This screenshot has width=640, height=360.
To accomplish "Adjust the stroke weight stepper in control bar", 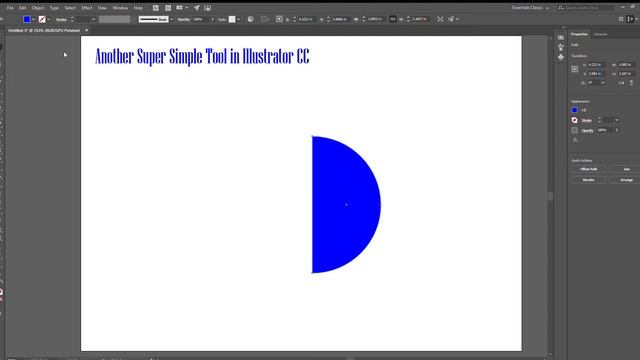I will click(72, 19).
